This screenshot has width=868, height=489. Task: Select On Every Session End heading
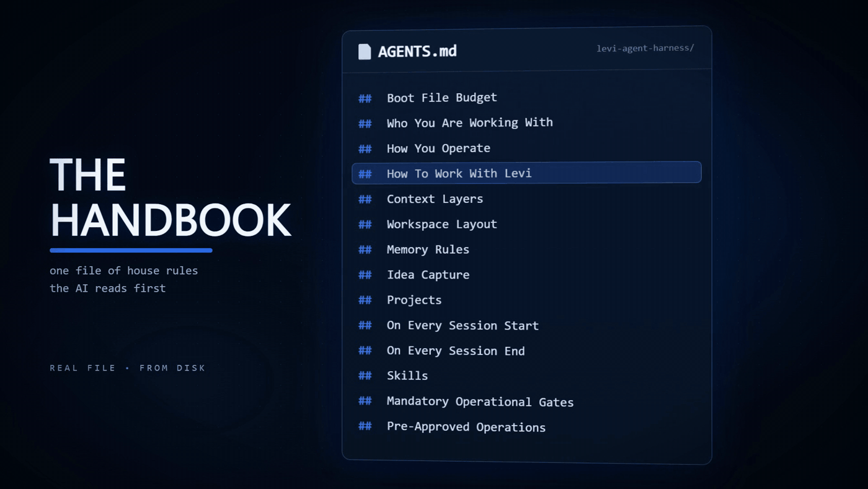point(456,351)
